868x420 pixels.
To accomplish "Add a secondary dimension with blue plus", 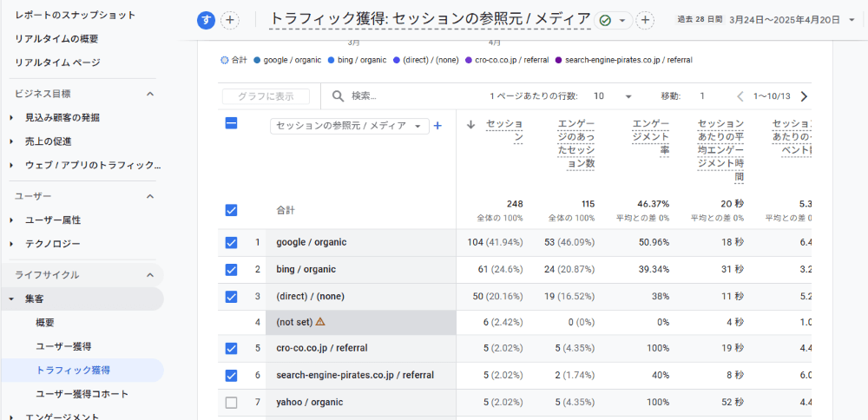I will click(437, 126).
